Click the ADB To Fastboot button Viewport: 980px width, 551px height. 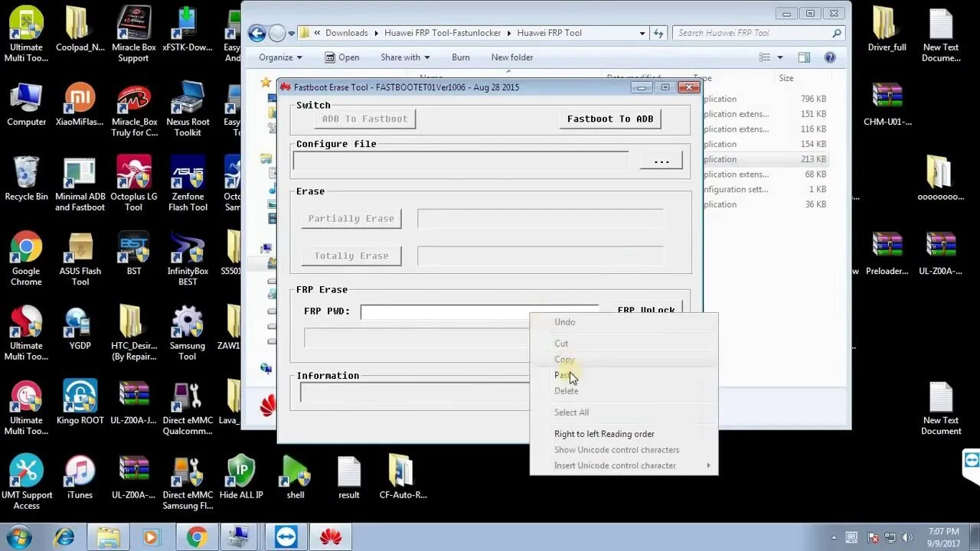click(x=364, y=119)
